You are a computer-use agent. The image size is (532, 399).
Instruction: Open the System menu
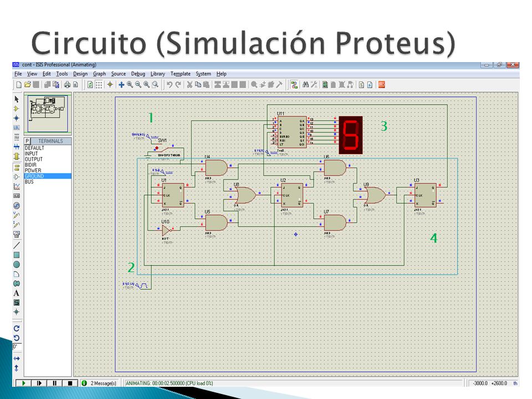[203, 74]
